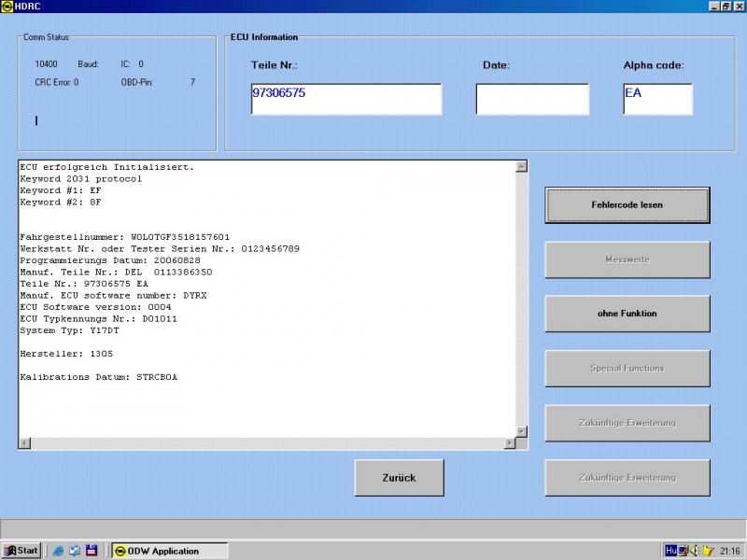Screen dimensions: 747x560
Task: Click the Messwerte button
Action: [627, 259]
